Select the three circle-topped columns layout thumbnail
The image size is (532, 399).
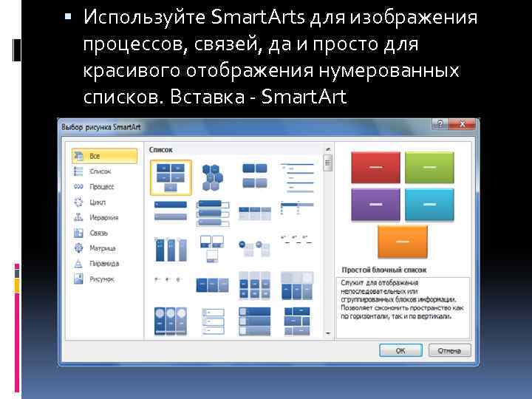(x=171, y=321)
